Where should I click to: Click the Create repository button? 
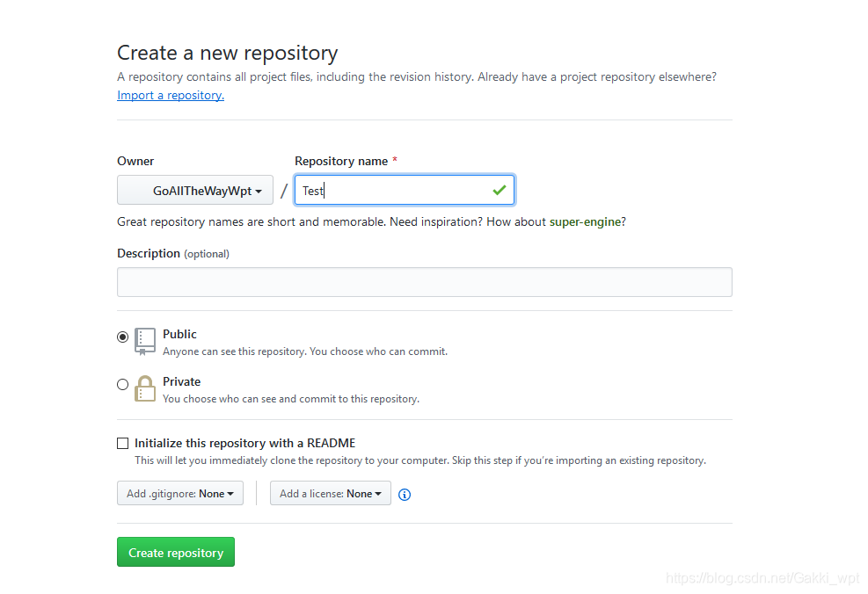176,552
